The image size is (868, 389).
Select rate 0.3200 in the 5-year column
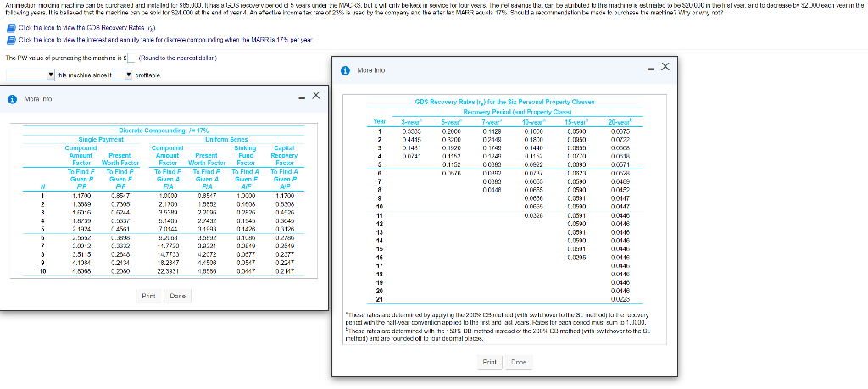coord(452,140)
